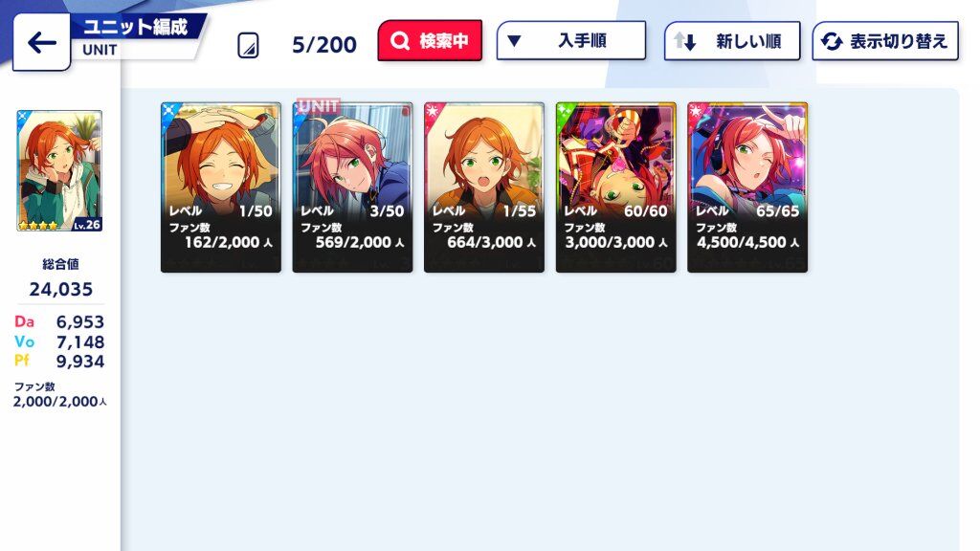
Task: Click the up-down arrows sort order icon
Action: [x=684, y=41]
